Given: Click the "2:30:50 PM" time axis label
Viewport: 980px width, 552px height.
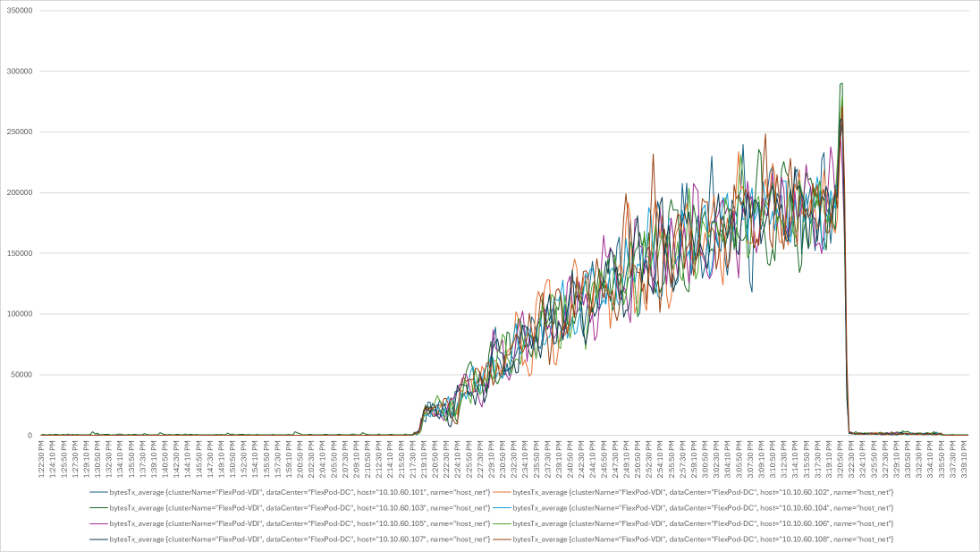Looking at the screenshot, I should 503,460.
